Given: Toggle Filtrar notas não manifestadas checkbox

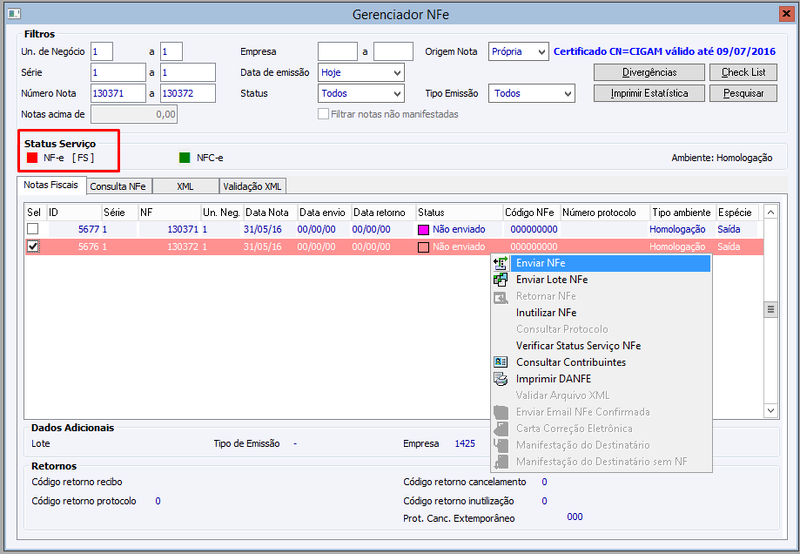Looking at the screenshot, I should 323,114.
